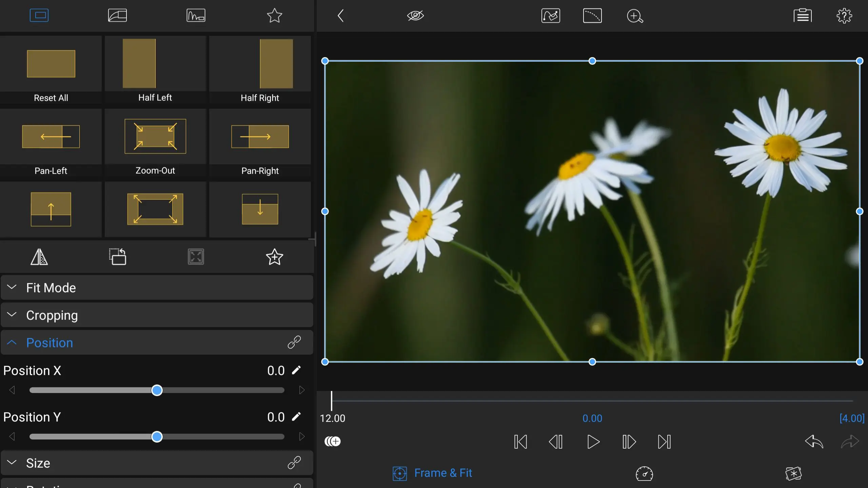Image resolution: width=868 pixels, height=488 pixels.
Task: Expand the Cropping section
Action: coord(52,315)
